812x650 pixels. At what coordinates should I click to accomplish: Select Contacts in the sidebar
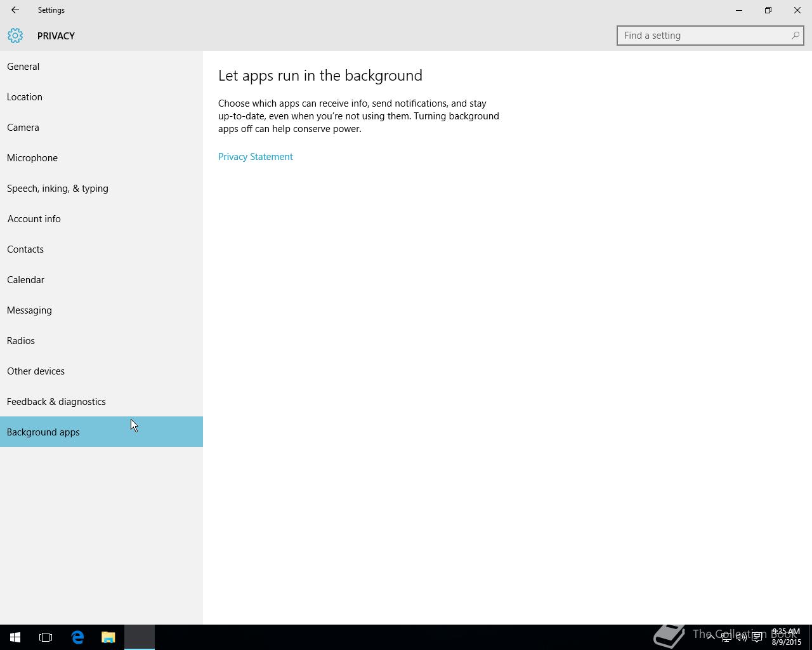pos(101,249)
